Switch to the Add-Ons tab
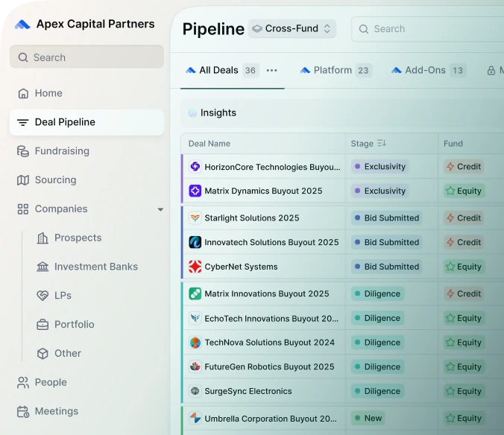Screen dimensions: 504x435 [429, 70]
